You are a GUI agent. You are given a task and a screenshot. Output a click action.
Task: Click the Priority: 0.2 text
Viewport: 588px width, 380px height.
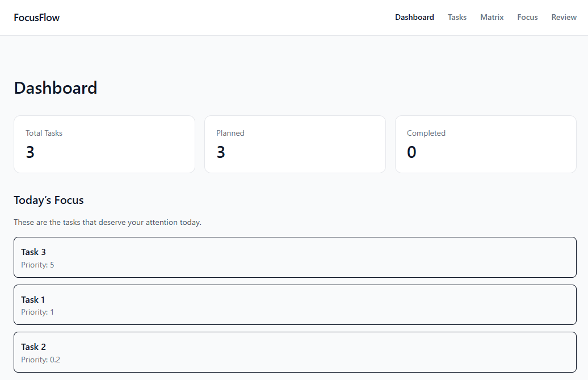[40, 360]
